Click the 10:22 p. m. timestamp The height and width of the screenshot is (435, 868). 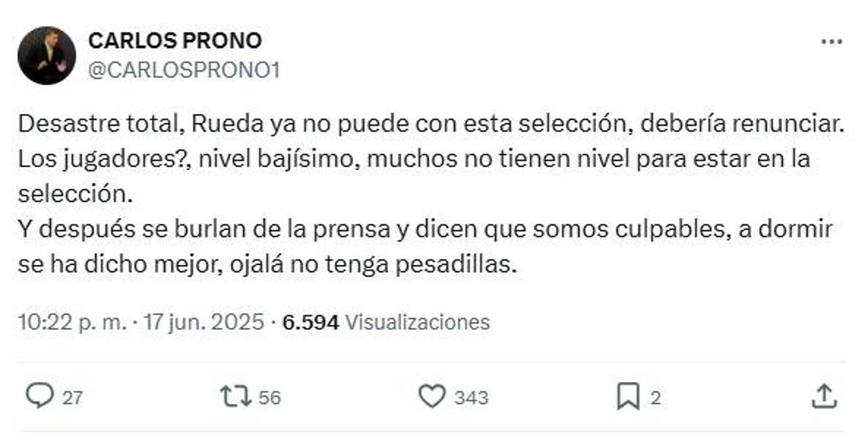tap(72, 322)
